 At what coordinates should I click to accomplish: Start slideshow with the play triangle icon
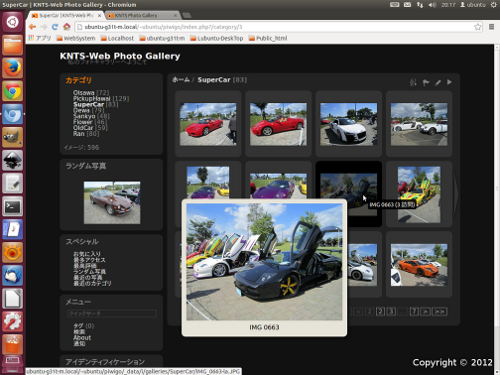click(x=449, y=82)
